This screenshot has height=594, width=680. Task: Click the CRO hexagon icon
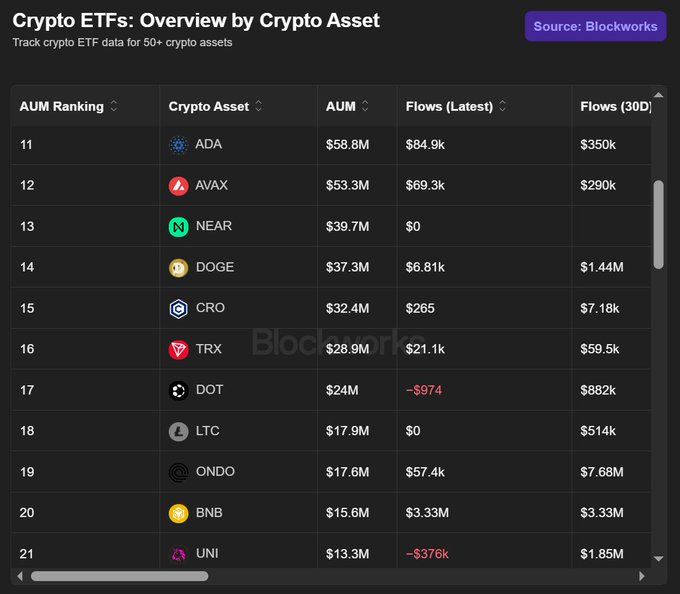(x=178, y=309)
